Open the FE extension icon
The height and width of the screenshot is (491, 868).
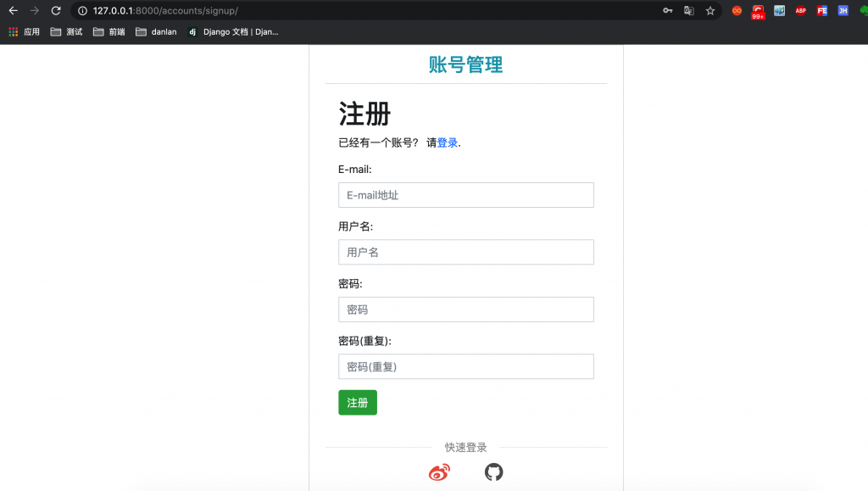pos(821,11)
